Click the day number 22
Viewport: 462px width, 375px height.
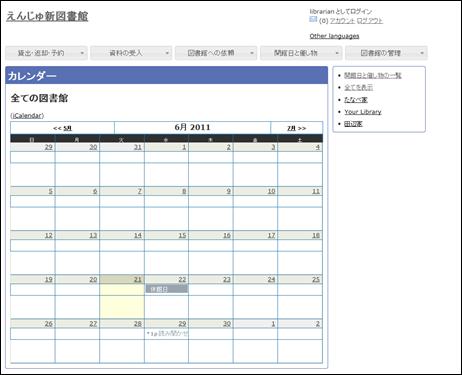pyautogui.click(x=182, y=279)
